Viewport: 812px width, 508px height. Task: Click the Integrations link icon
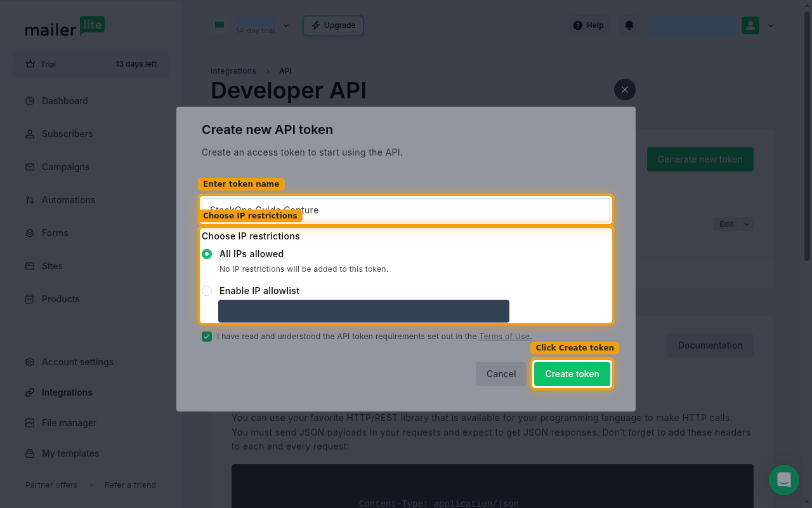(30, 392)
